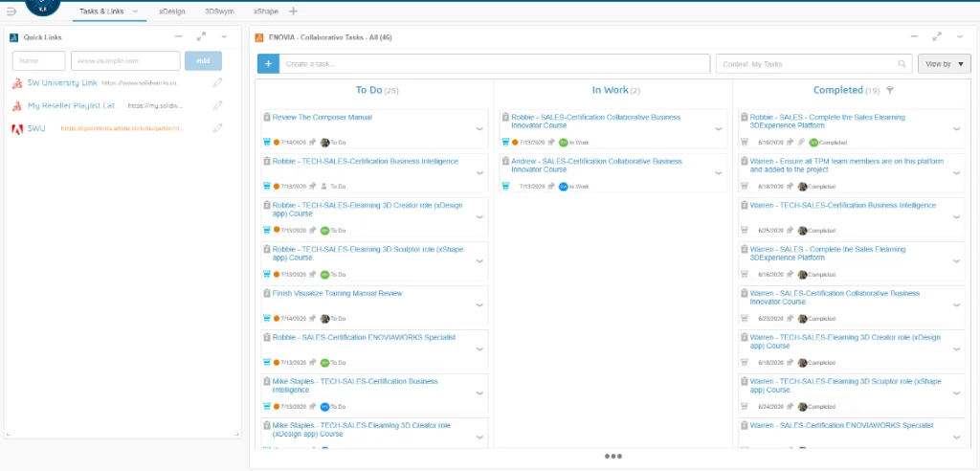This screenshot has width=980, height=471.
Task: Edit the SW University Link with pencil icon
Action: pos(217,83)
